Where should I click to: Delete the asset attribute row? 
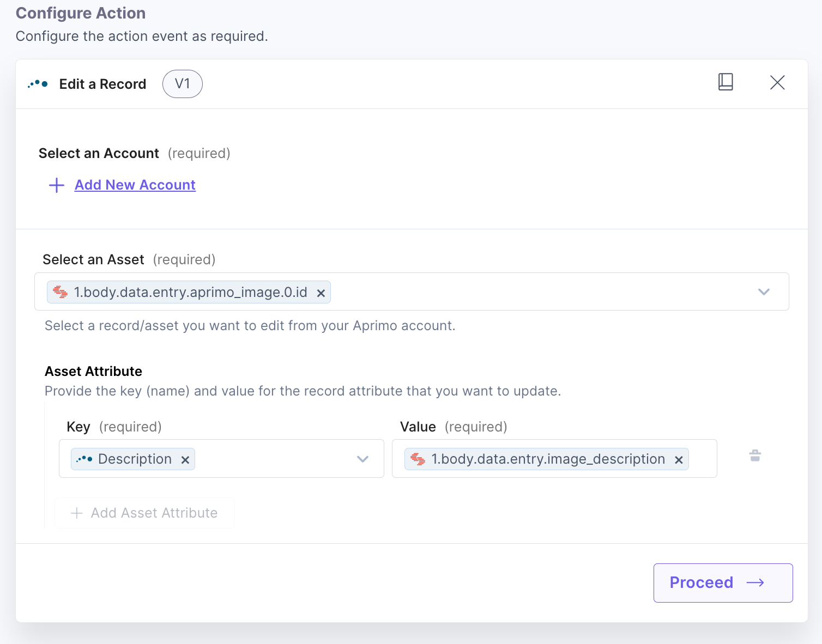tap(755, 455)
